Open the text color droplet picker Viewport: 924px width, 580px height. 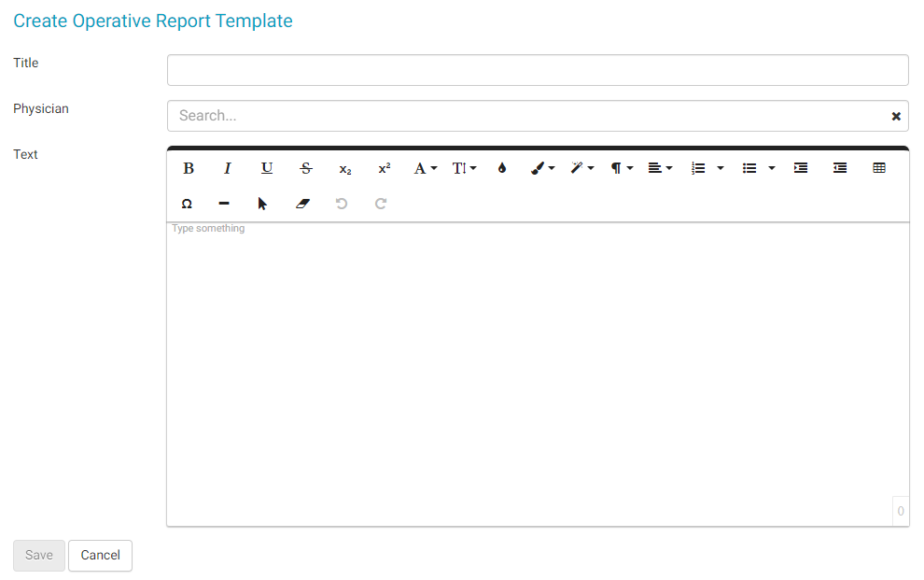click(502, 168)
